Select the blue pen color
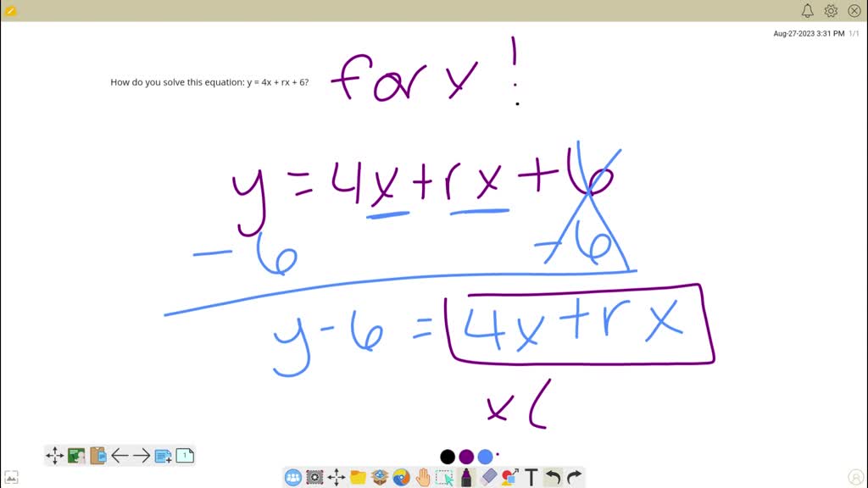Screen dimensions: 868x488 (485, 457)
